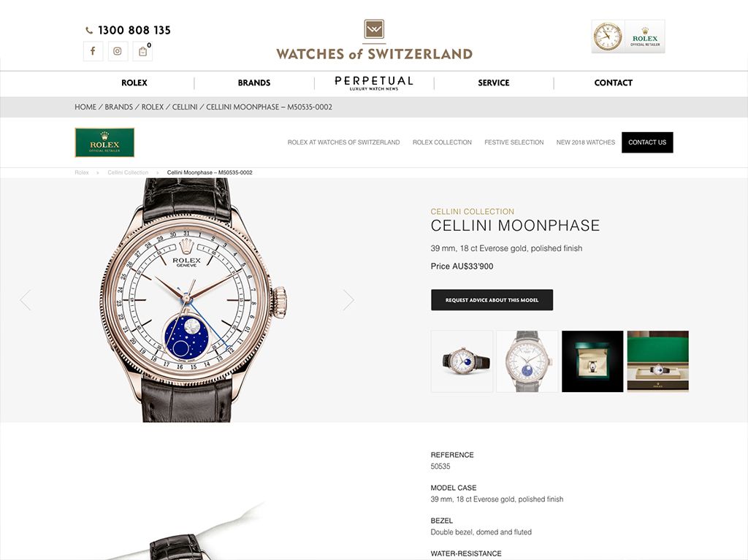Click the Watches of Switzerland logo

(374, 40)
